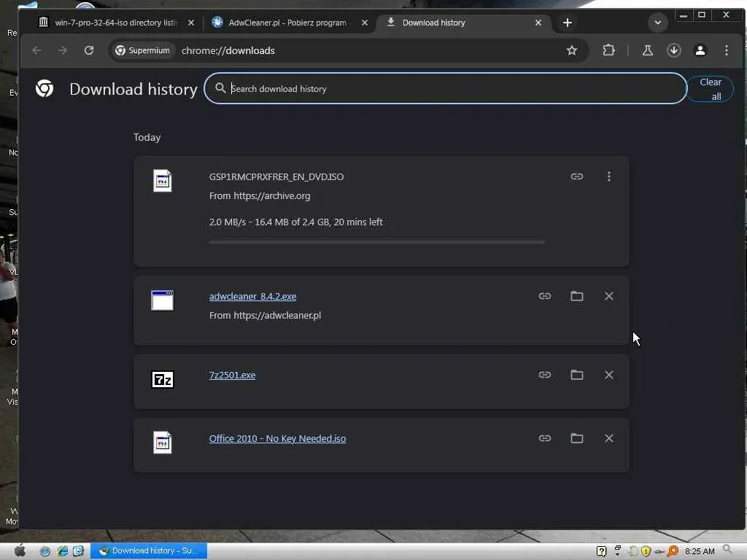Close the win-7-pro-32-64-iso tab
Viewport: 747px width, 560px height.
(x=191, y=23)
